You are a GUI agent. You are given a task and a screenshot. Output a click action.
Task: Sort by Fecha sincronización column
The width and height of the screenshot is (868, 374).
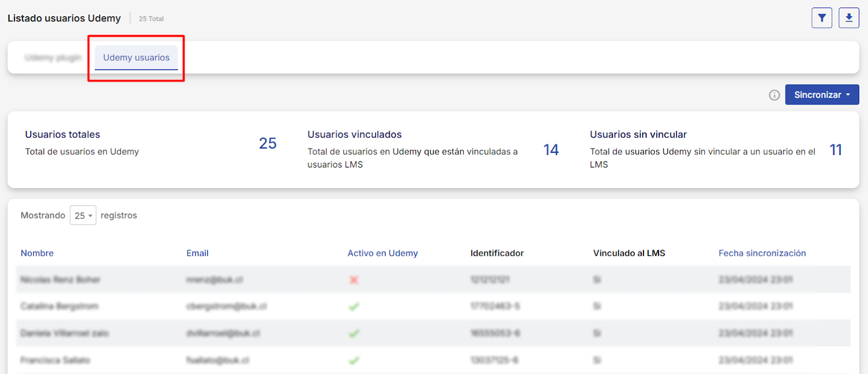point(762,253)
